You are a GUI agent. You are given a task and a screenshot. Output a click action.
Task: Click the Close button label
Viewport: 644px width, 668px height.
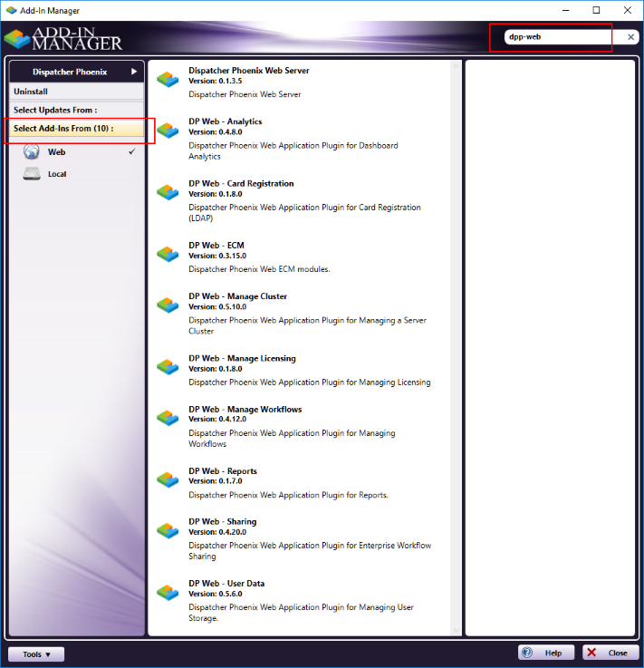coord(618,653)
